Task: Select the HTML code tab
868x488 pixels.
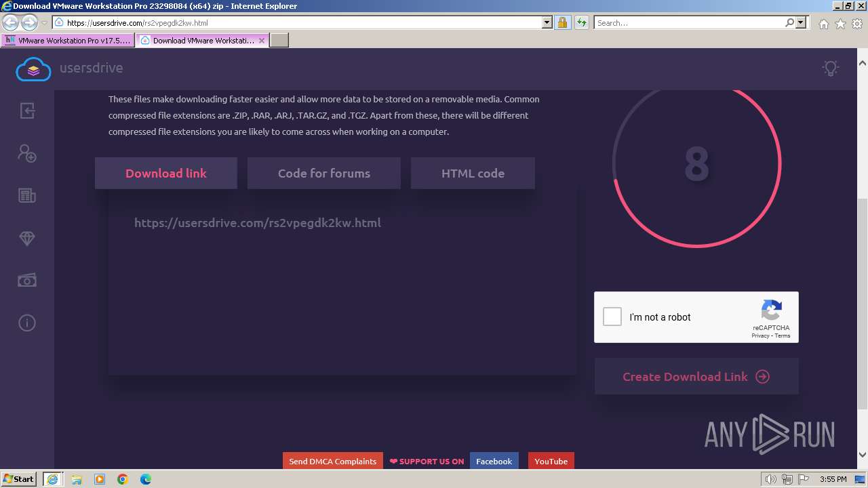Action: point(473,173)
